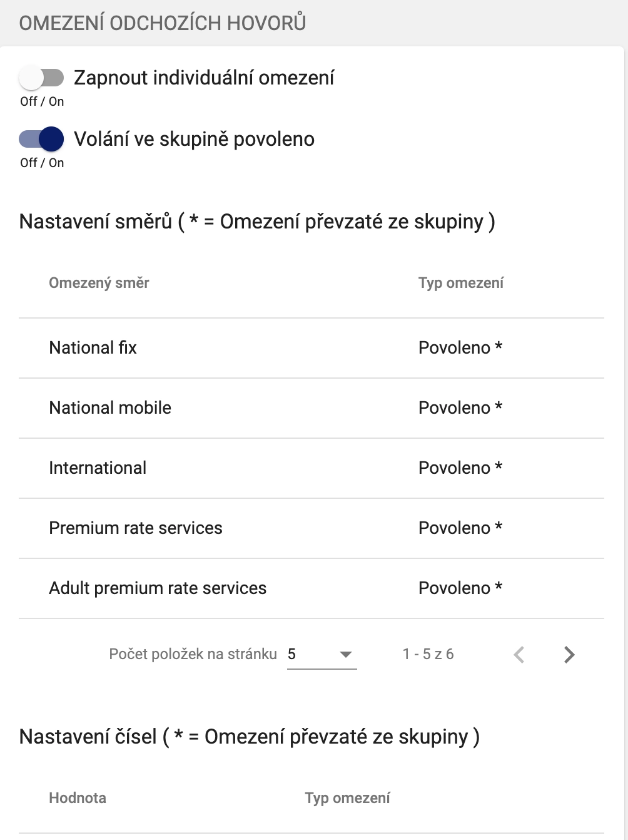The image size is (628, 840).
Task: Sort by the 'Omezený směr' column header
Action: coord(99,283)
